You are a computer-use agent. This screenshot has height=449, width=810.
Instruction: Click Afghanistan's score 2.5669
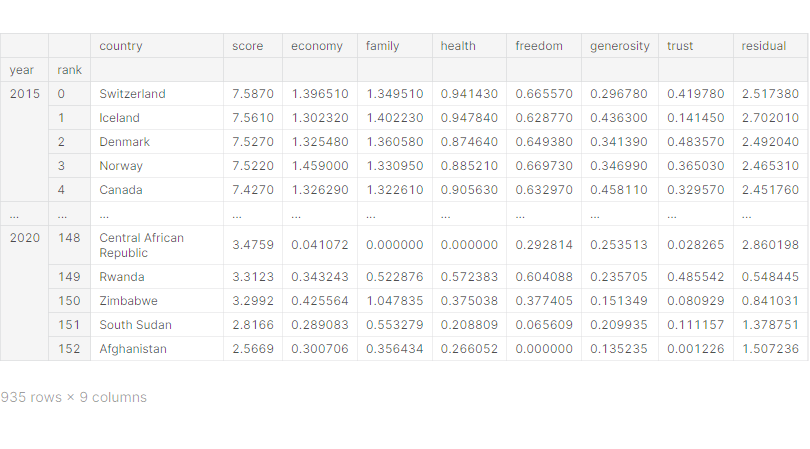[x=253, y=349]
